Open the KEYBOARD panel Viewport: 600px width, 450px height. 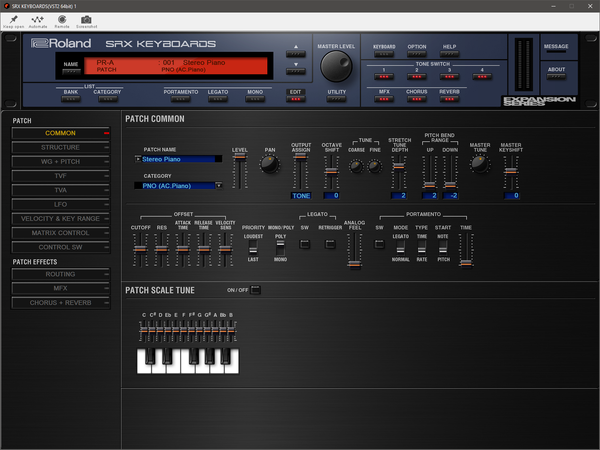point(384,54)
